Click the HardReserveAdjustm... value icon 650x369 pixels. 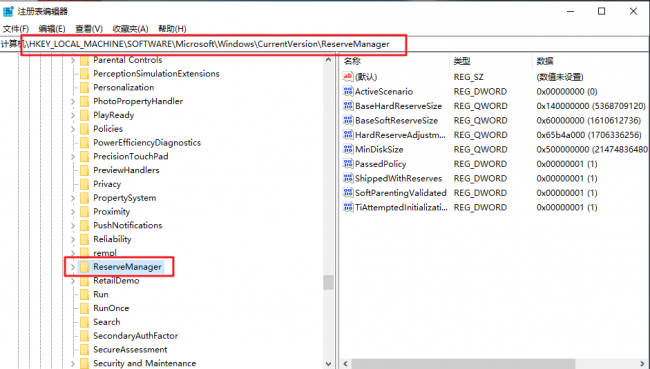point(348,135)
